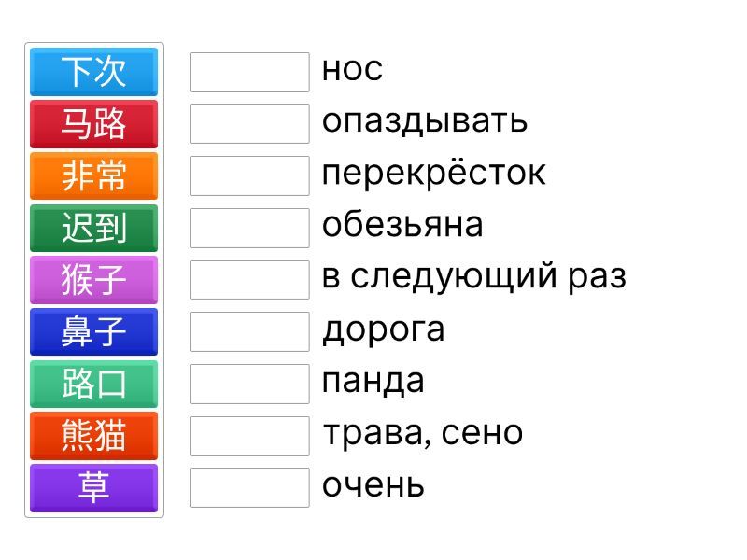
Task: Select the pink 猴子 tile
Action: pos(93,280)
